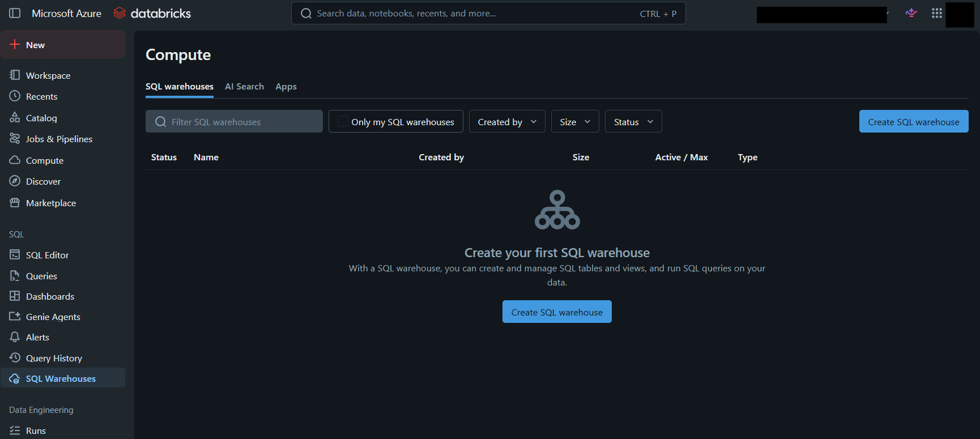980x439 pixels.
Task: Click the Query History icon
Action: 15,358
